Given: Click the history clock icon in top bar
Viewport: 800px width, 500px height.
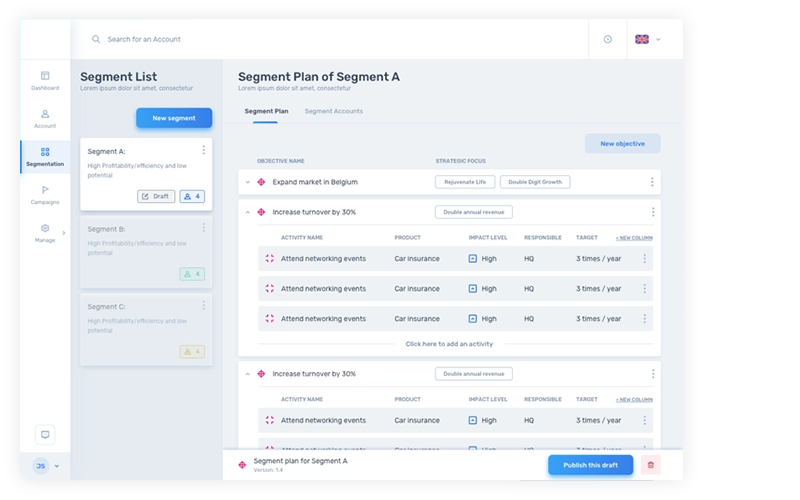Looking at the screenshot, I should 607,39.
